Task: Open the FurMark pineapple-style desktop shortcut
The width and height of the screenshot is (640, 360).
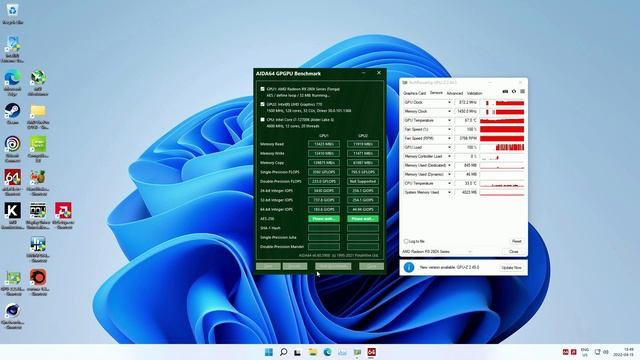Action: point(38,181)
